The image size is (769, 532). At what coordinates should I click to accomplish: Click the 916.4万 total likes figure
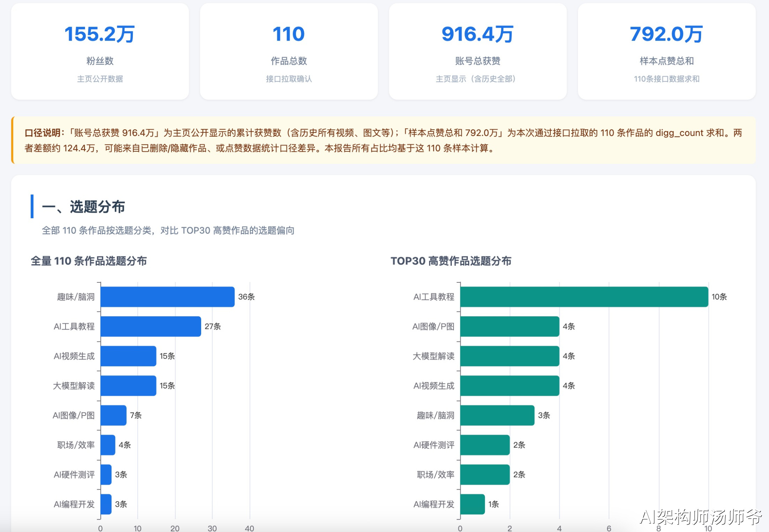[477, 34]
